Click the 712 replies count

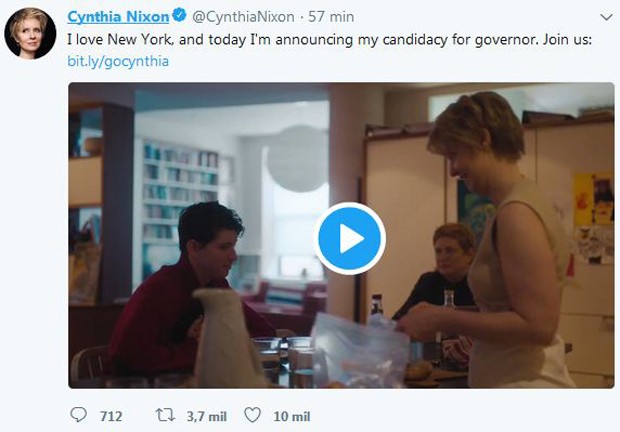coord(111,416)
